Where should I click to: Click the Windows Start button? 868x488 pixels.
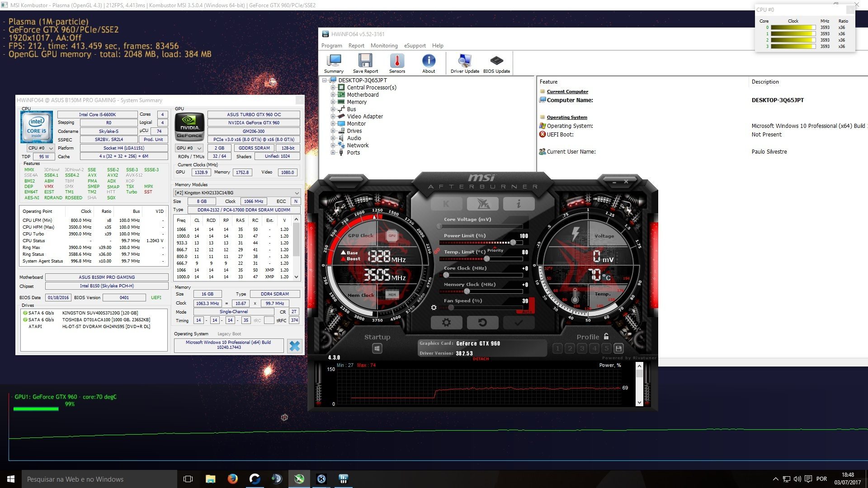[x=11, y=479]
